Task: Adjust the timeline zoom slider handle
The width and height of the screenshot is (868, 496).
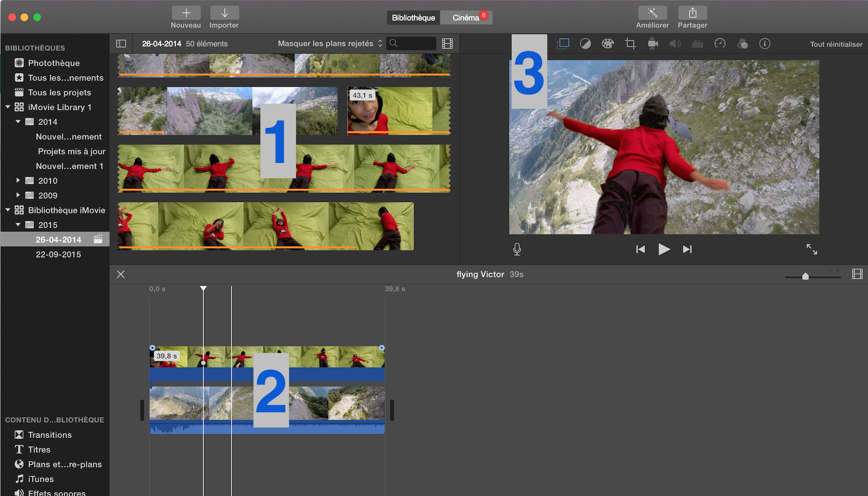Action: pyautogui.click(x=806, y=276)
